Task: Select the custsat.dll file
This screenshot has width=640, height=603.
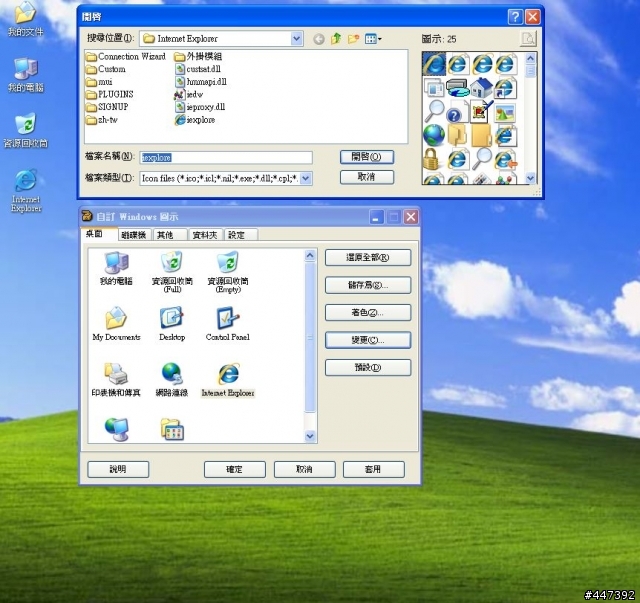Action: click(198, 69)
